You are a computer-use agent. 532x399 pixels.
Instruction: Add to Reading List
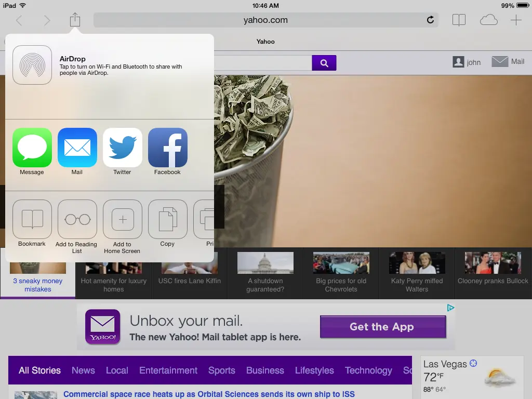77,219
